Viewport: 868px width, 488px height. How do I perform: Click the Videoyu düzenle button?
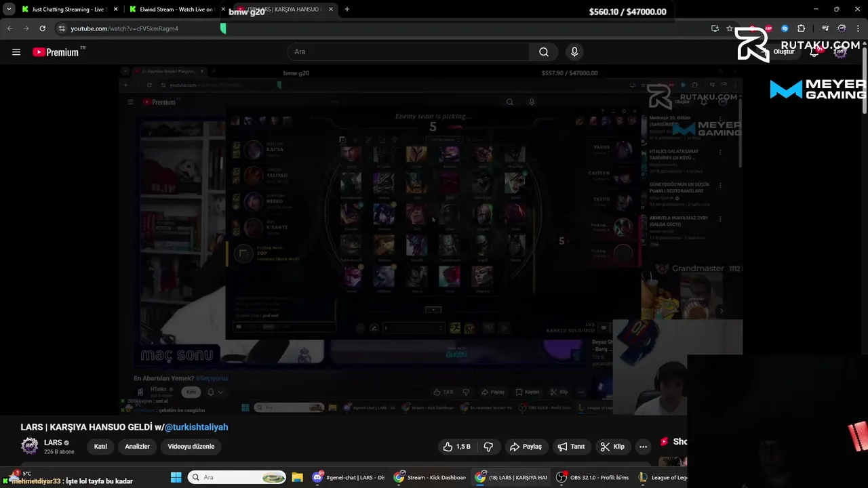click(191, 447)
